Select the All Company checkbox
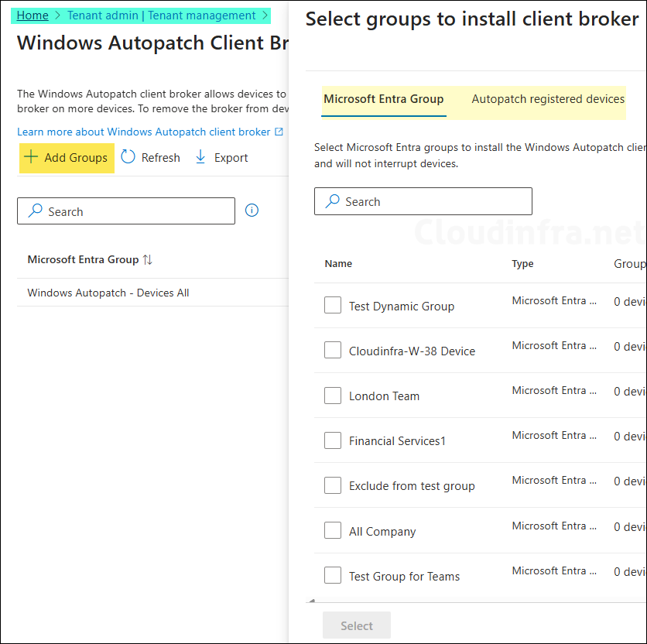 333,531
